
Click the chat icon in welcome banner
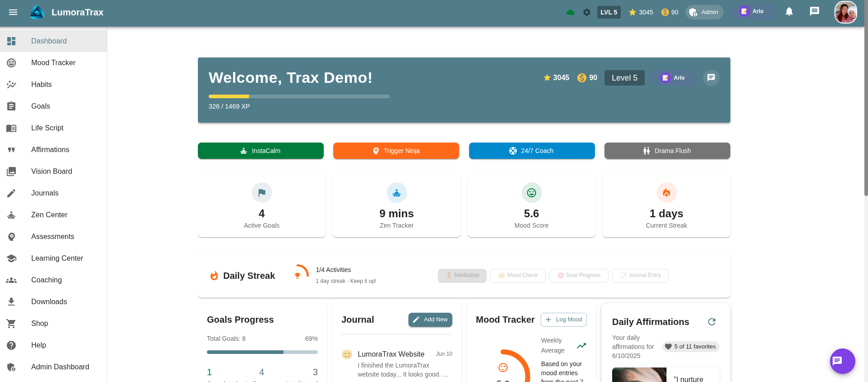(x=711, y=78)
